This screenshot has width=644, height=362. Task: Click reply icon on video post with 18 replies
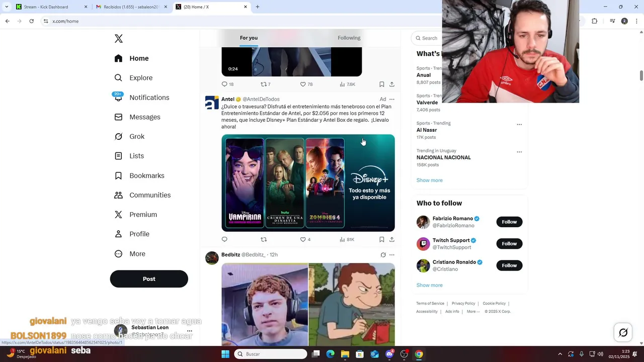(x=224, y=84)
